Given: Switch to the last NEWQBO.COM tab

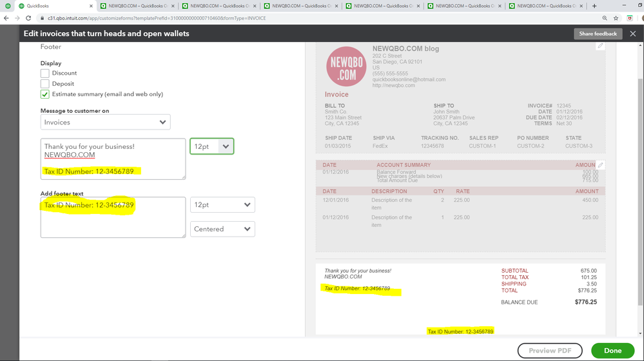Looking at the screenshot, I should pos(546,6).
